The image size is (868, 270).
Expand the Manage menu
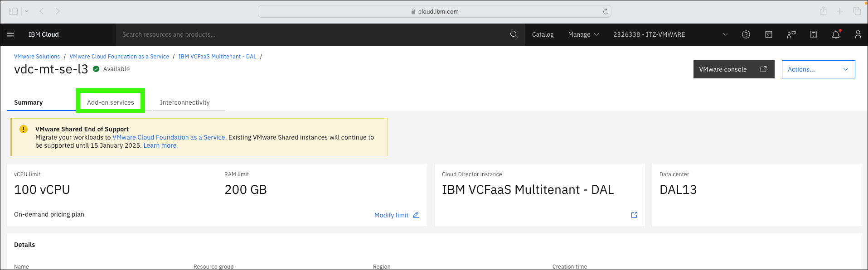pos(583,34)
